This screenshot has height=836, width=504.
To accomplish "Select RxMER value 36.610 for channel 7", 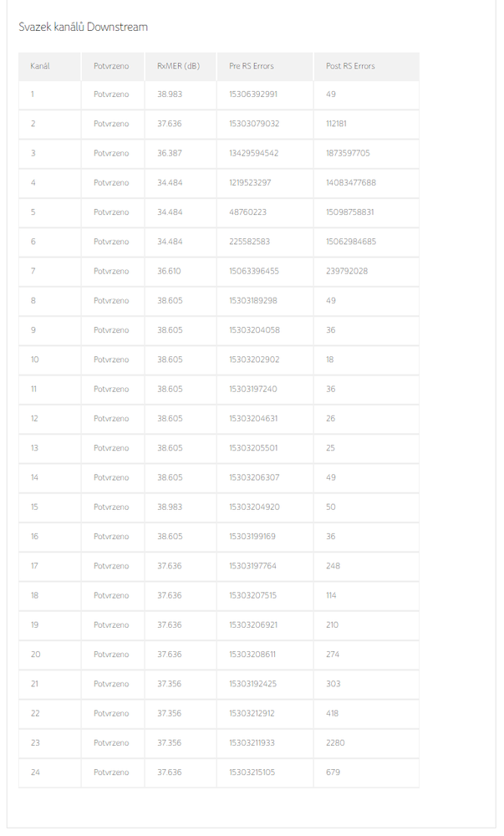I will click(x=169, y=271).
